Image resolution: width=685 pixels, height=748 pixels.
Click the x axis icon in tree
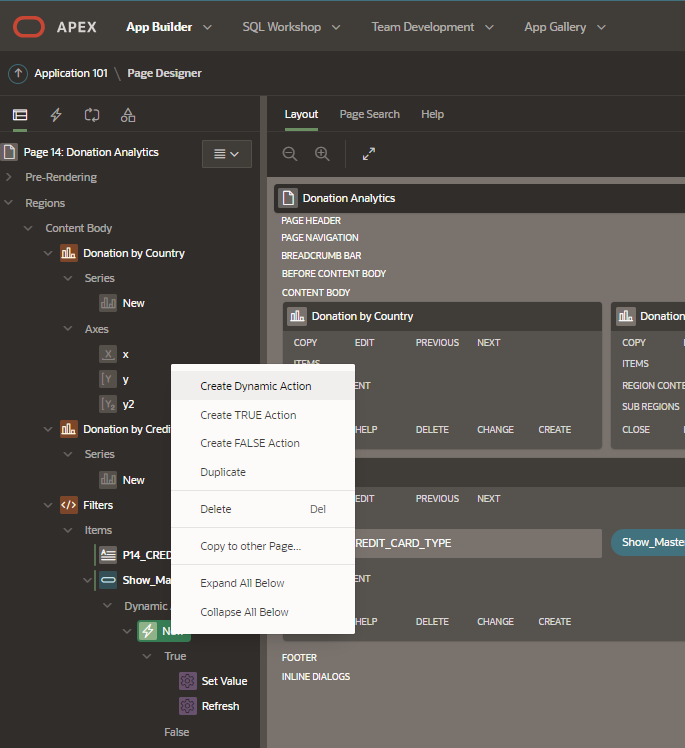click(108, 354)
